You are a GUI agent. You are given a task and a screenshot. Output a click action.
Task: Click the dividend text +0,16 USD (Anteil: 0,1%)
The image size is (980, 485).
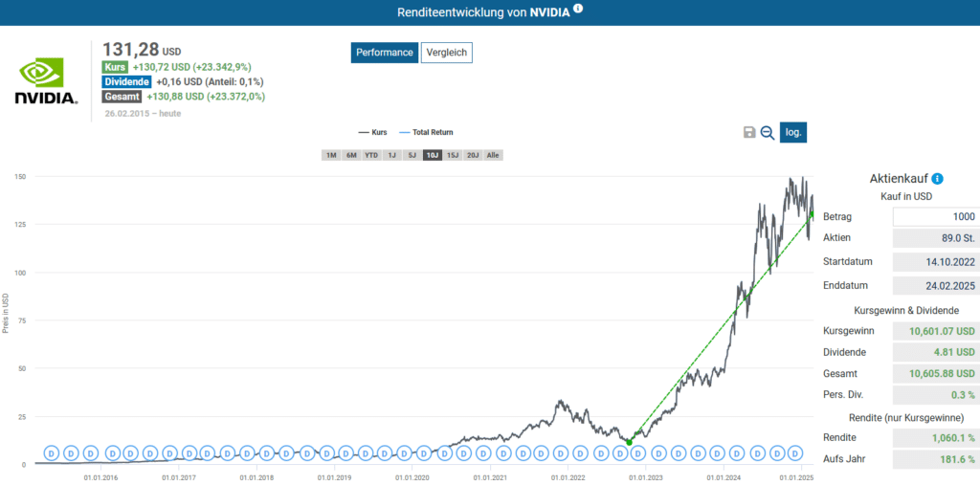(x=210, y=82)
